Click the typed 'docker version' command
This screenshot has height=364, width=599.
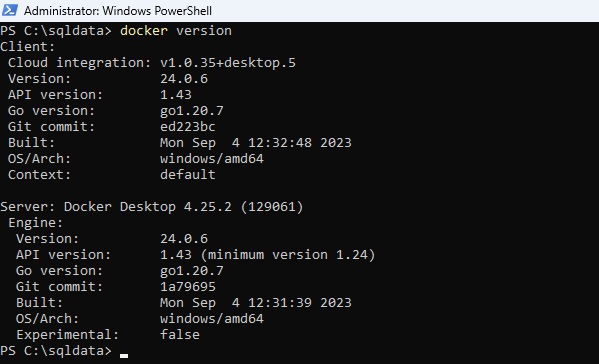click(x=176, y=31)
